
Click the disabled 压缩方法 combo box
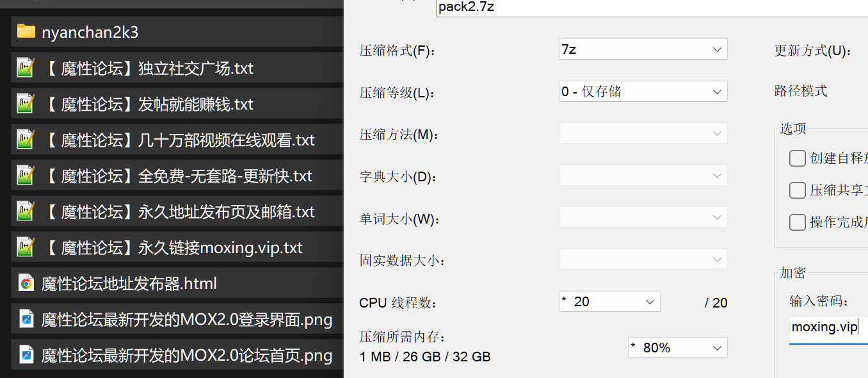tap(643, 133)
